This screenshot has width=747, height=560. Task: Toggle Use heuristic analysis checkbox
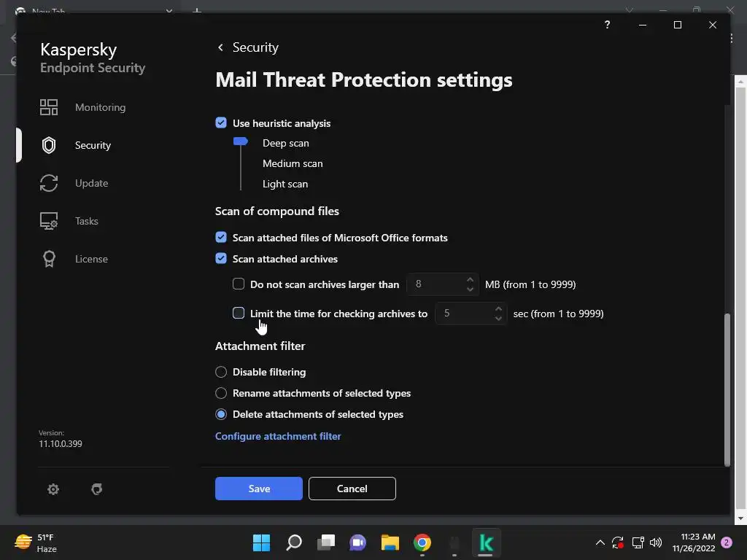[221, 122]
